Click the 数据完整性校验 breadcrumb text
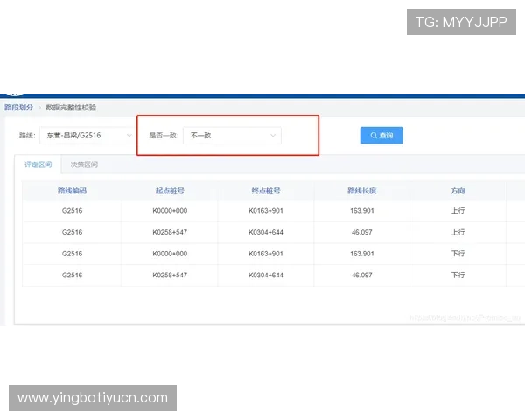This screenshot has height=420, width=525. [71, 107]
